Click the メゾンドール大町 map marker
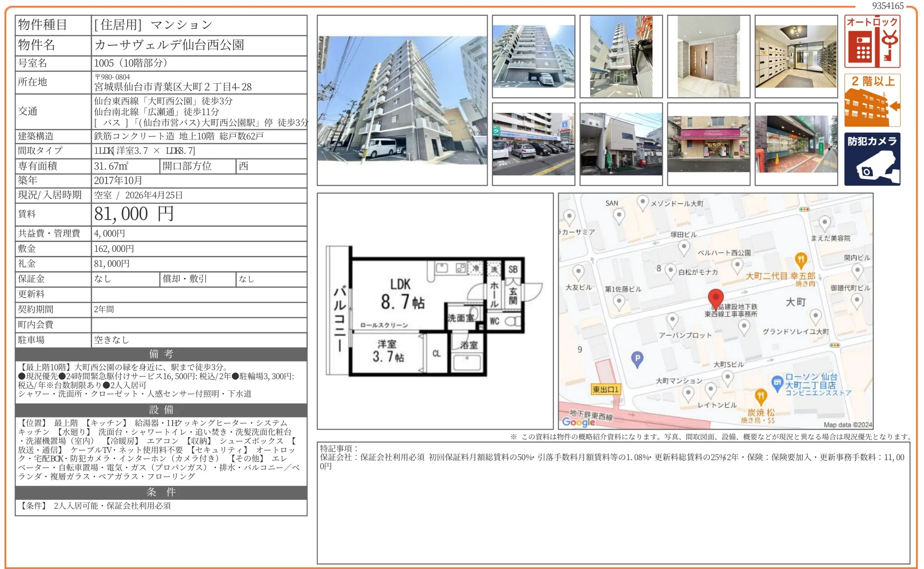This screenshot has height=569, width=924. [x=643, y=202]
